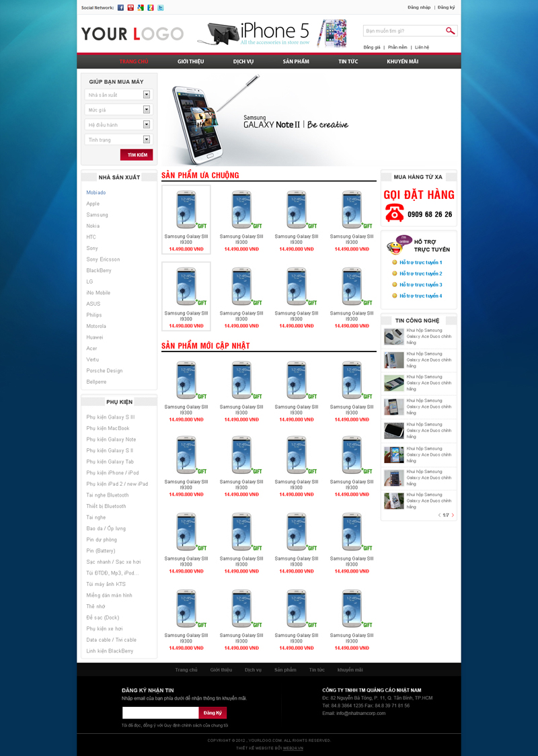Open the Liên hệ link
Viewport: 538px width, 756px height.
tap(422, 47)
